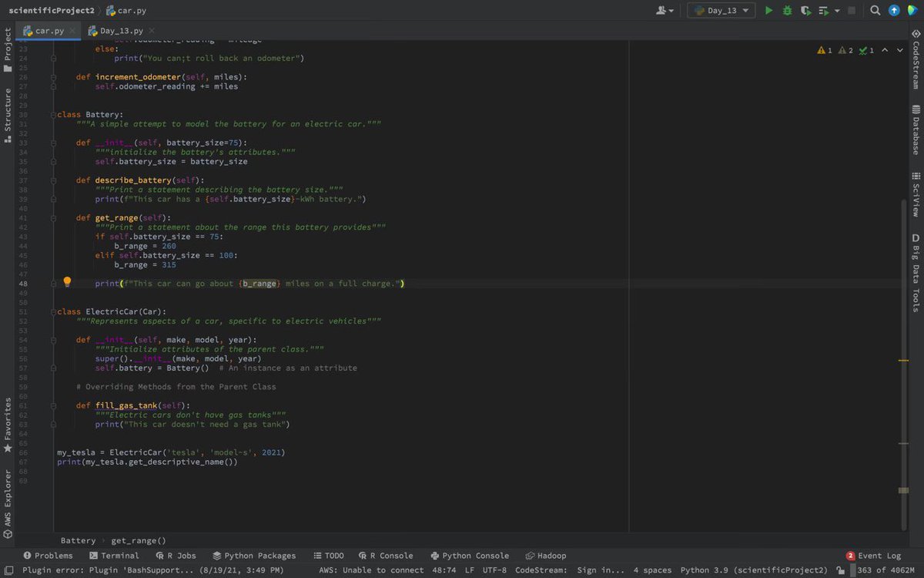Image resolution: width=924 pixels, height=578 pixels.
Task: Click the stop process square
Action: pyautogui.click(x=852, y=11)
